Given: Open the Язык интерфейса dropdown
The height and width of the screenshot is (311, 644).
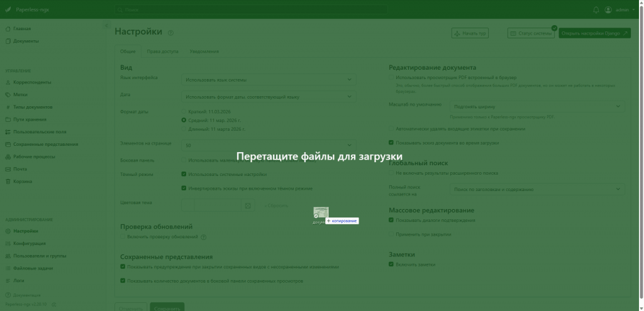Looking at the screenshot, I should pos(269,80).
